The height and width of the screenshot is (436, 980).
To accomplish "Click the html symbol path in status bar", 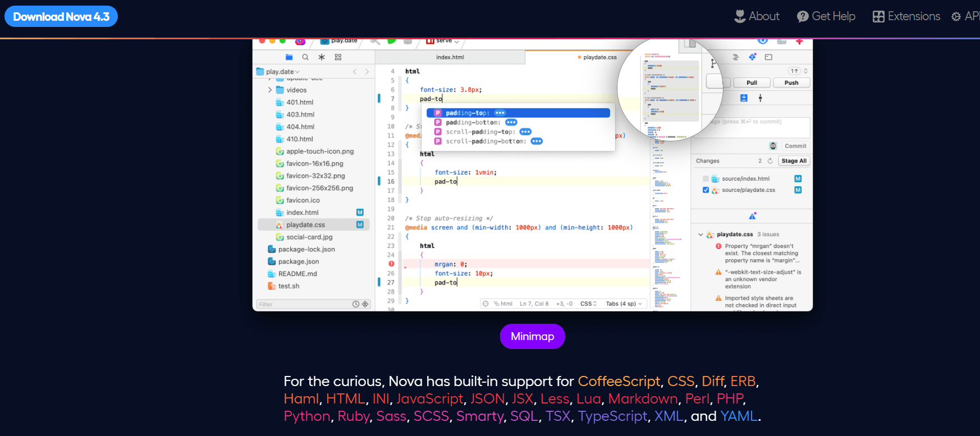I will (x=503, y=304).
